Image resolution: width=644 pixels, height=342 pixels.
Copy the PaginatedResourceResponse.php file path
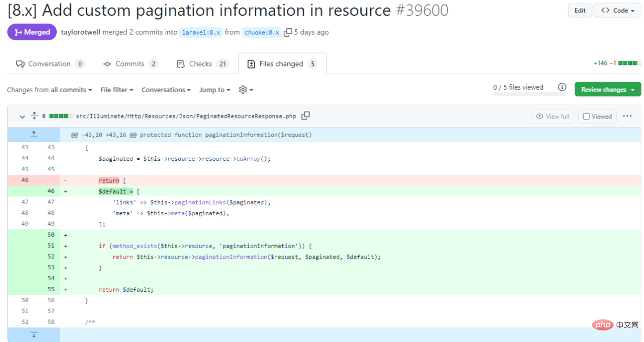tap(306, 116)
